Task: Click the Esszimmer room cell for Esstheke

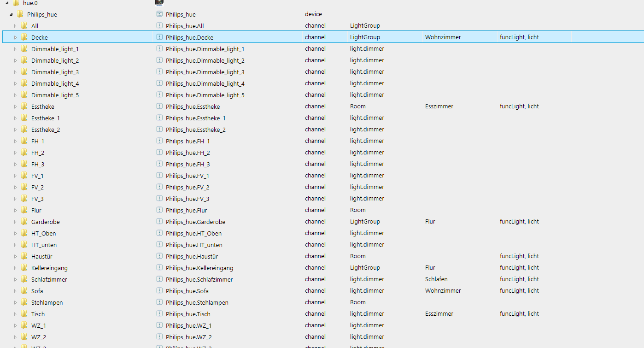Action: click(x=439, y=106)
